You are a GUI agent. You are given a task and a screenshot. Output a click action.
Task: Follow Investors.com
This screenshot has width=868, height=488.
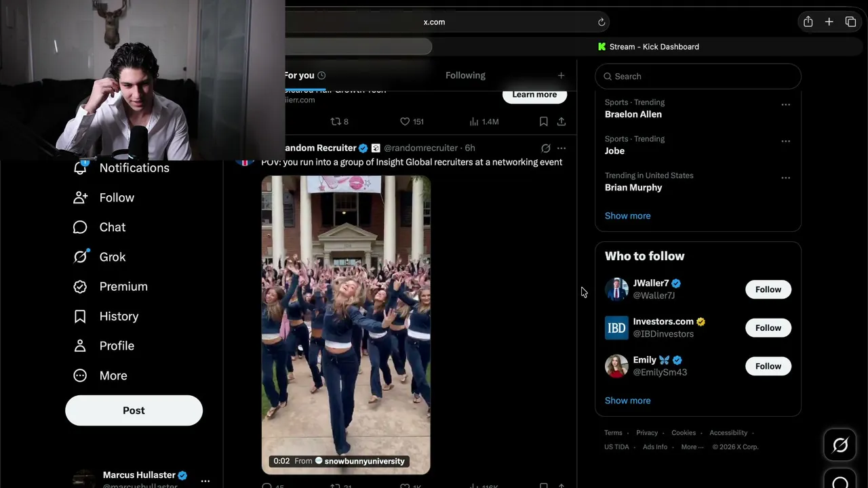point(768,328)
